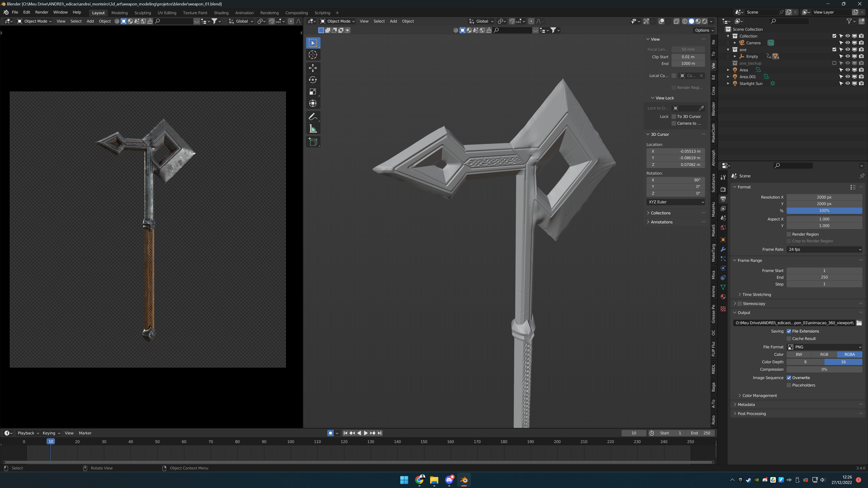This screenshot has height=488, width=868.
Task: Select the Select Box tool
Action: [313, 43]
